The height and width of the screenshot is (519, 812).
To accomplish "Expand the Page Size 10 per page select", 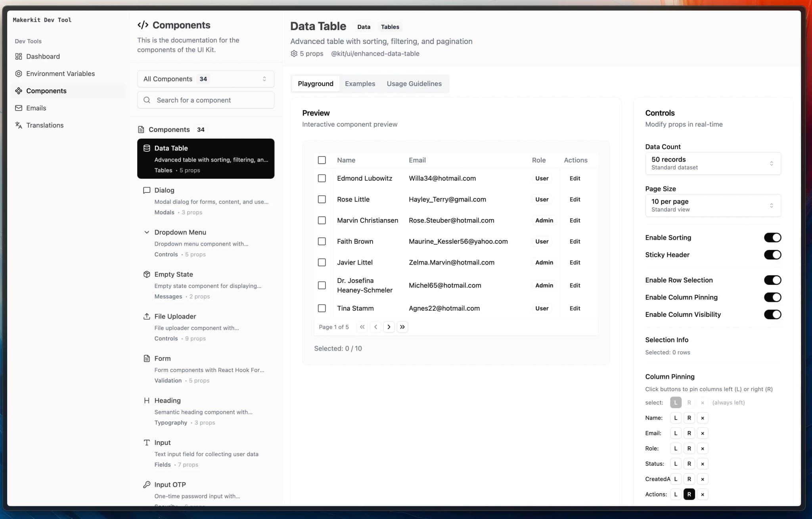I will [712, 205].
